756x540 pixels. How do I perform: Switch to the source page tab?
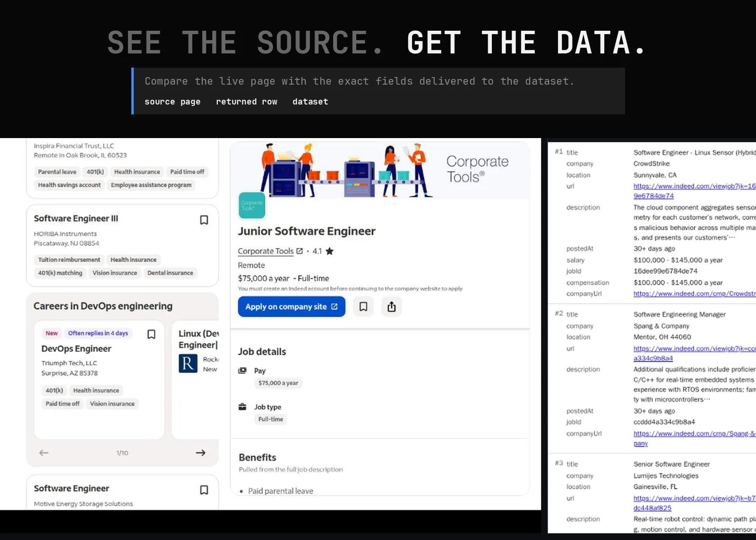[172, 102]
